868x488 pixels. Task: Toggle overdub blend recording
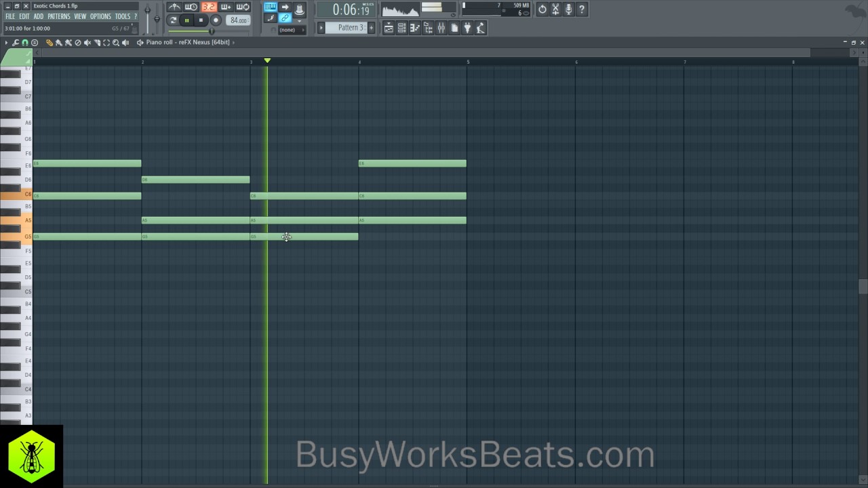[225, 7]
